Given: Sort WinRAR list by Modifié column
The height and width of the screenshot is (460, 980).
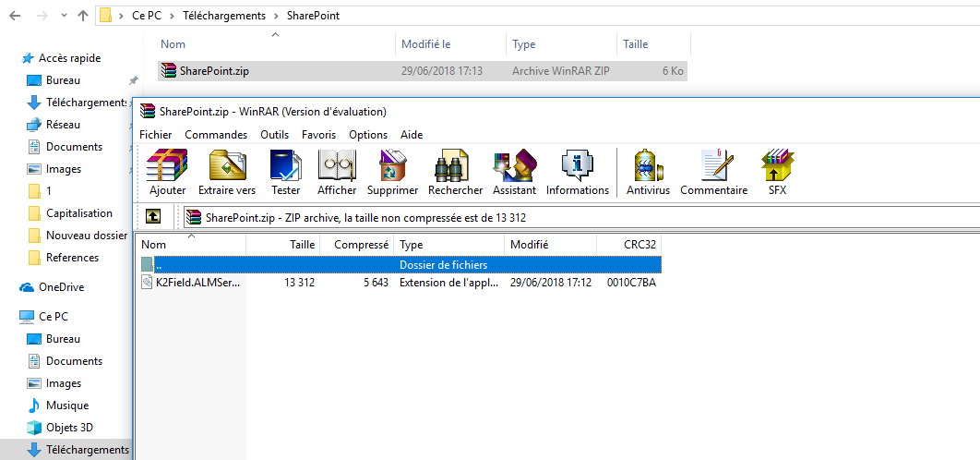Looking at the screenshot, I should [550, 244].
